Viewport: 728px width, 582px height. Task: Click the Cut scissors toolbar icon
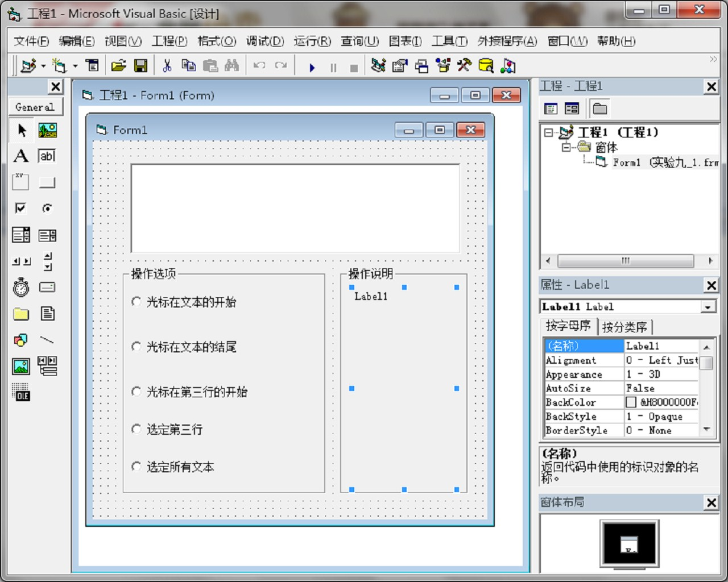(167, 66)
